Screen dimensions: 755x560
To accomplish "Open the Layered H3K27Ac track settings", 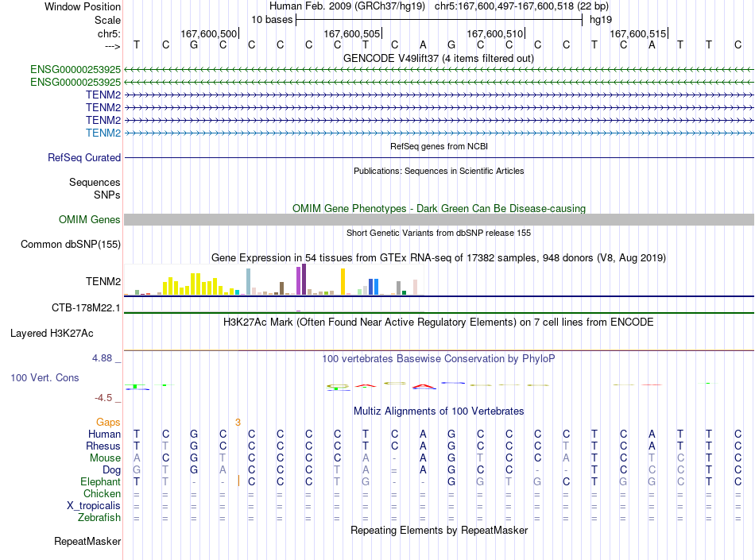I will pos(52,334).
